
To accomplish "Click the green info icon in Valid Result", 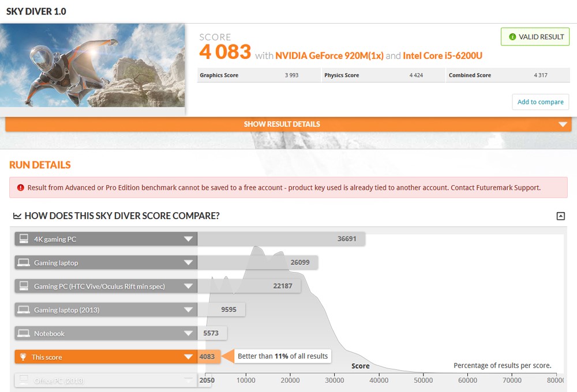I will coord(512,37).
